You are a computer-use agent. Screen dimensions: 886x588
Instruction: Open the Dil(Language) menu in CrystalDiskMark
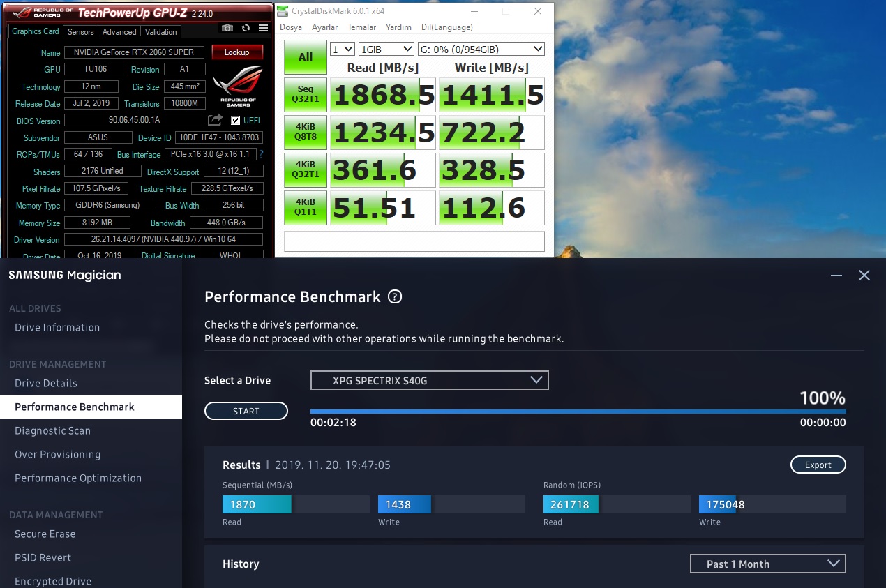click(447, 27)
